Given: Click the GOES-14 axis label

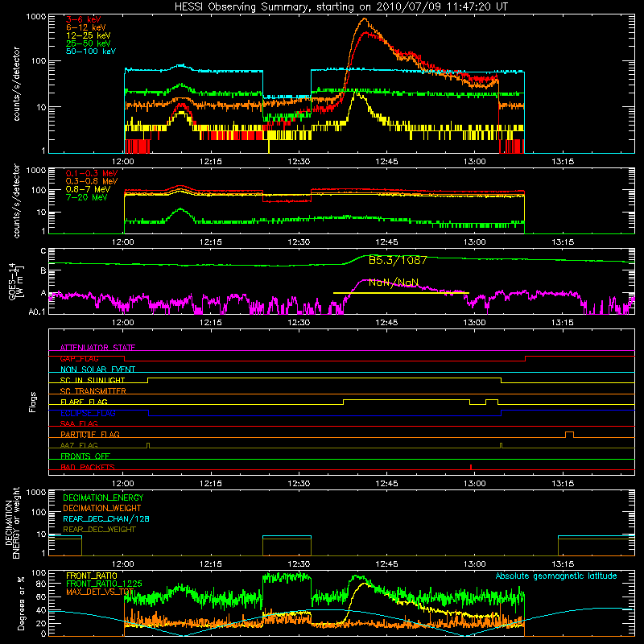Looking at the screenshot, I should coord(15,281).
